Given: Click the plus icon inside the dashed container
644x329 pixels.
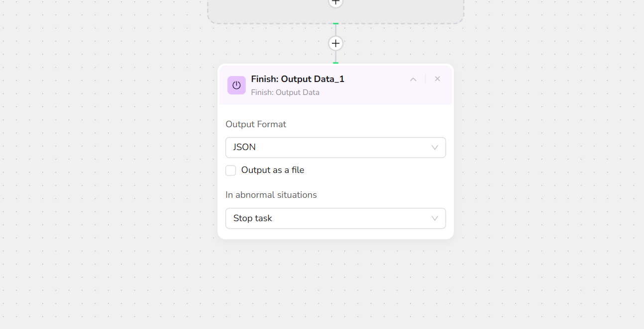Looking at the screenshot, I should pyautogui.click(x=336, y=2).
